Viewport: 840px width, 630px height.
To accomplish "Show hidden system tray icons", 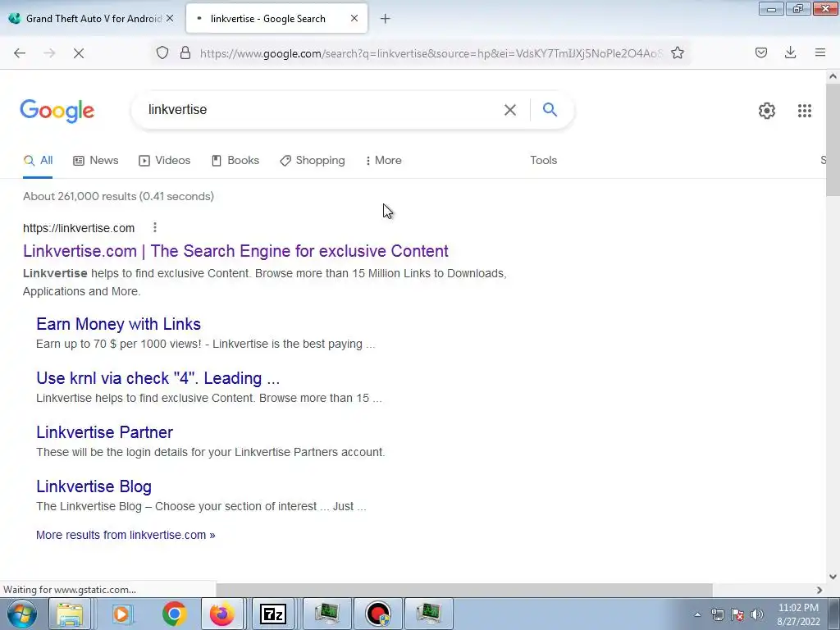I will [697, 614].
